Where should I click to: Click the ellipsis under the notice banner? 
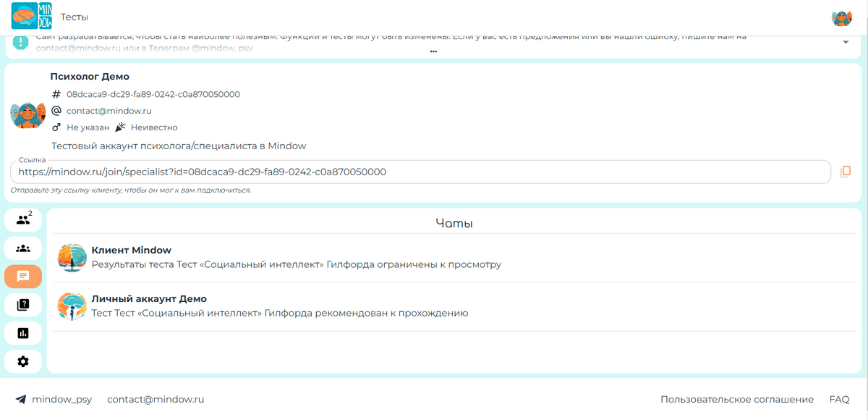click(433, 51)
